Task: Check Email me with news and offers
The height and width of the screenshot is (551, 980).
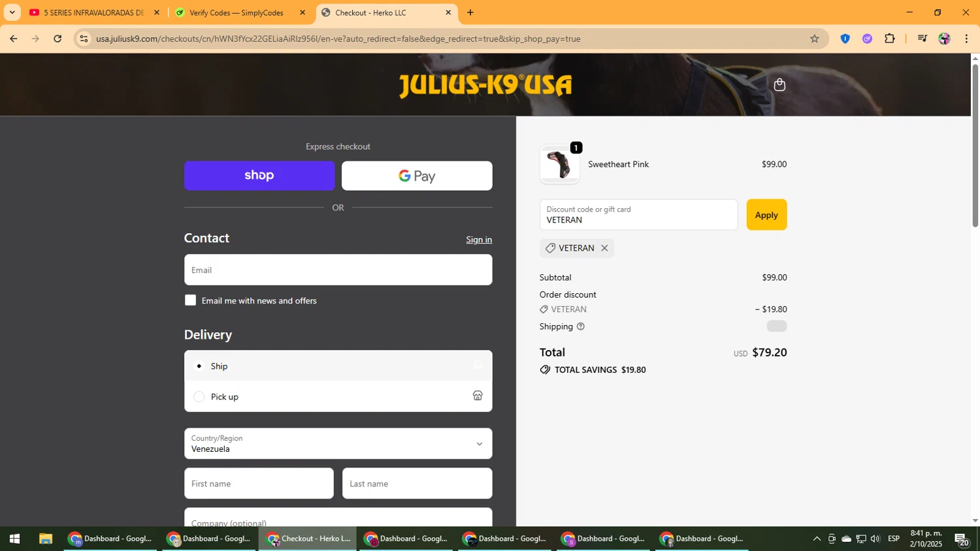Action: 190,300
